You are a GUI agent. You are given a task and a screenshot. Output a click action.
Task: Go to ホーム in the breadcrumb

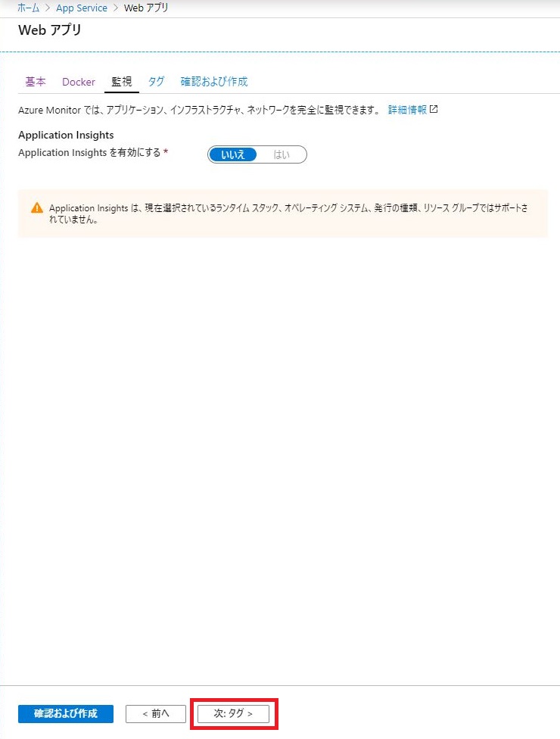click(x=29, y=8)
